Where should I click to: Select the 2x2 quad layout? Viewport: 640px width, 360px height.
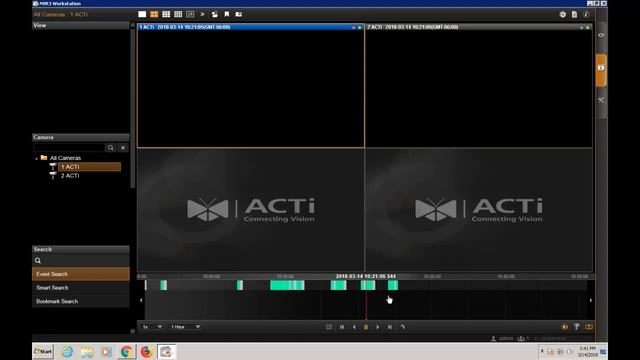(x=154, y=14)
